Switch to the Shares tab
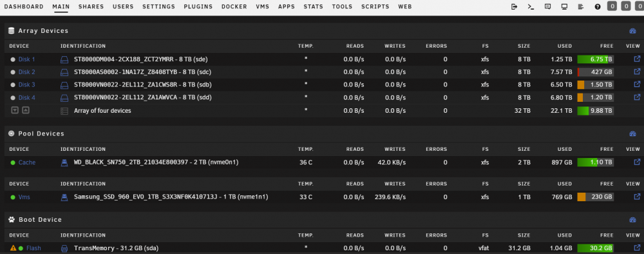 pos(91,6)
